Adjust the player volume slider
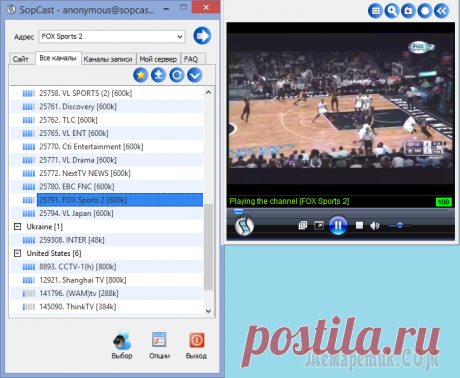460x378 pixels. 400,226
